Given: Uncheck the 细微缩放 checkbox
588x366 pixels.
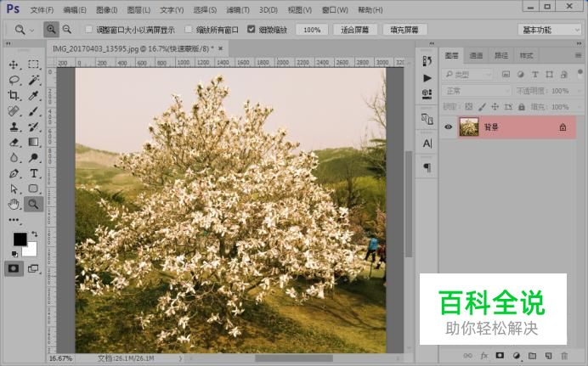Looking at the screenshot, I should pyautogui.click(x=252, y=29).
